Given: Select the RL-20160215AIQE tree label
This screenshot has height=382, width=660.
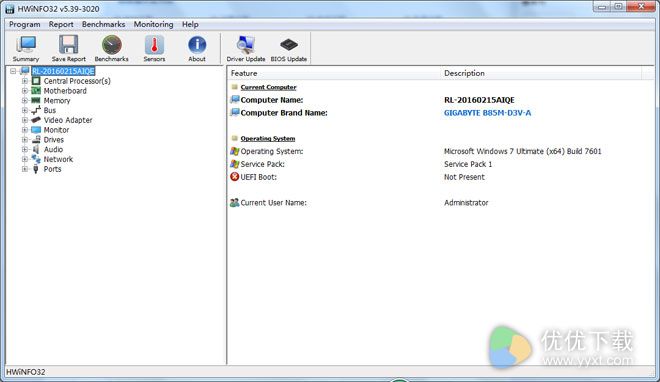Looking at the screenshot, I should coord(64,71).
